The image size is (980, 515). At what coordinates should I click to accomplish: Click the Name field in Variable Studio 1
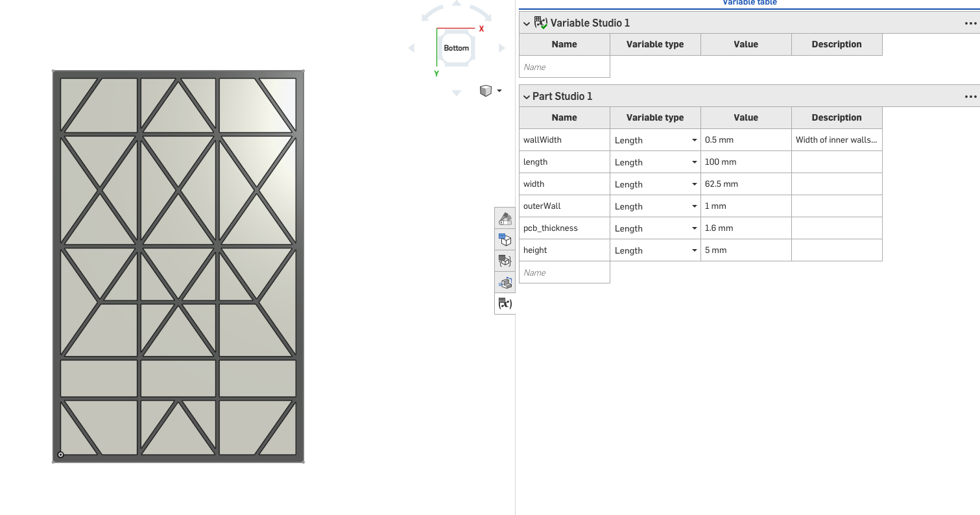pos(564,67)
